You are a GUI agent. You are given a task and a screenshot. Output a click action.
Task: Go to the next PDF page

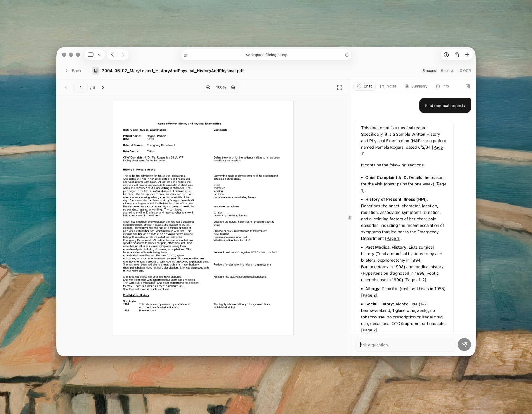[x=103, y=88]
